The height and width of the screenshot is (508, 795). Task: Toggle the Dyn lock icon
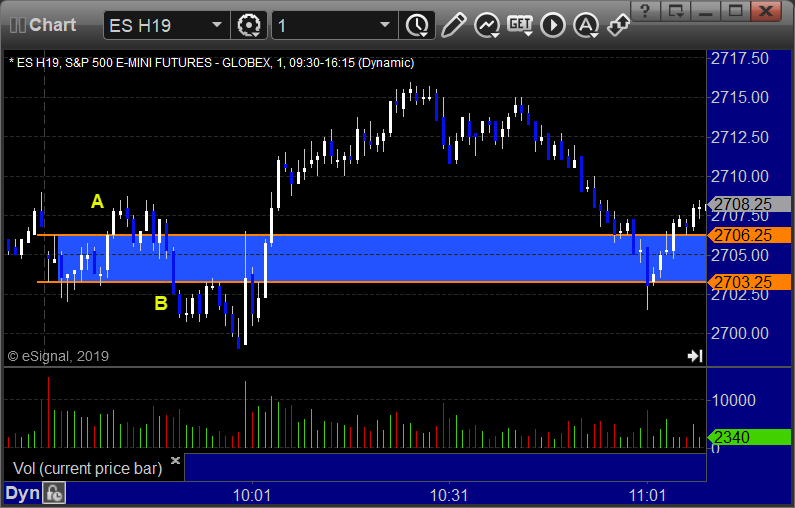(x=54, y=493)
